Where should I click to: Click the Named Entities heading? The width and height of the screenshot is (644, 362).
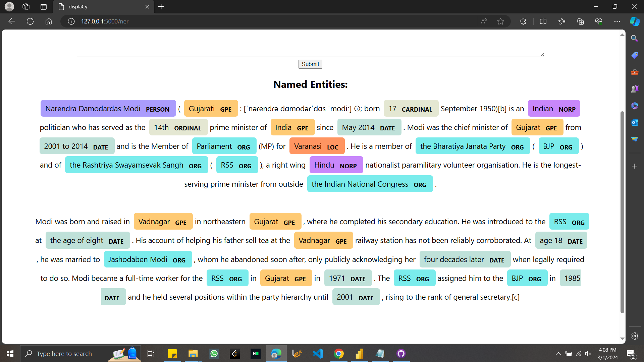[x=310, y=84]
